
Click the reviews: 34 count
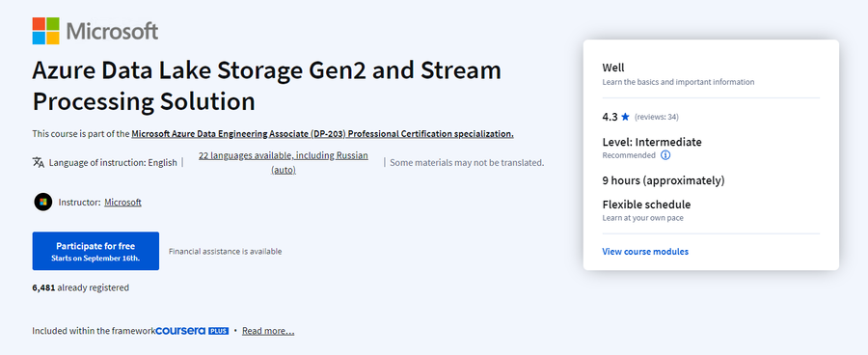657,117
